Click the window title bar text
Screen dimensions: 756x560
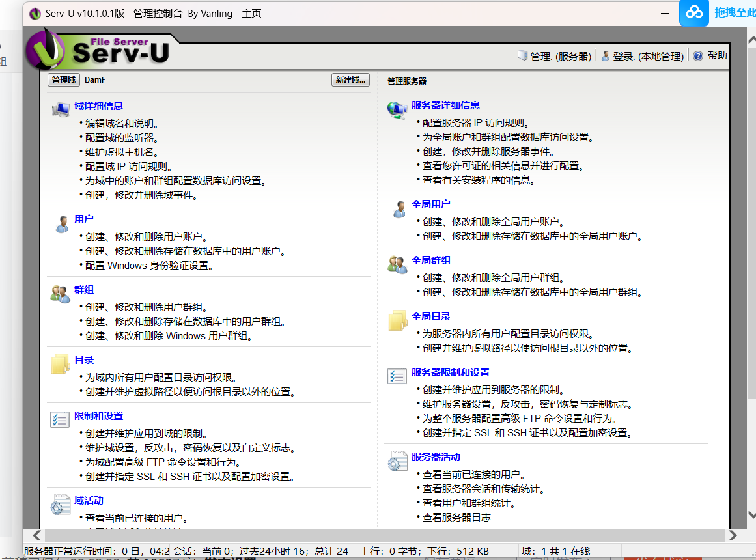[153, 14]
